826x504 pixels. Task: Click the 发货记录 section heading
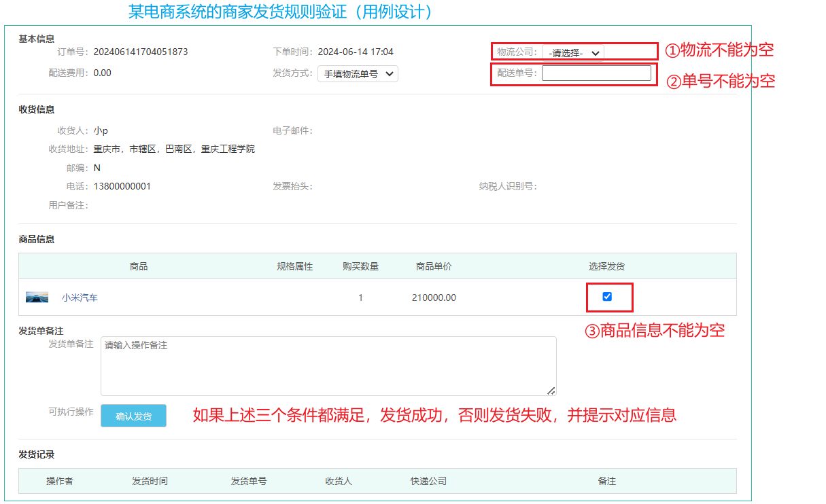[x=37, y=454]
